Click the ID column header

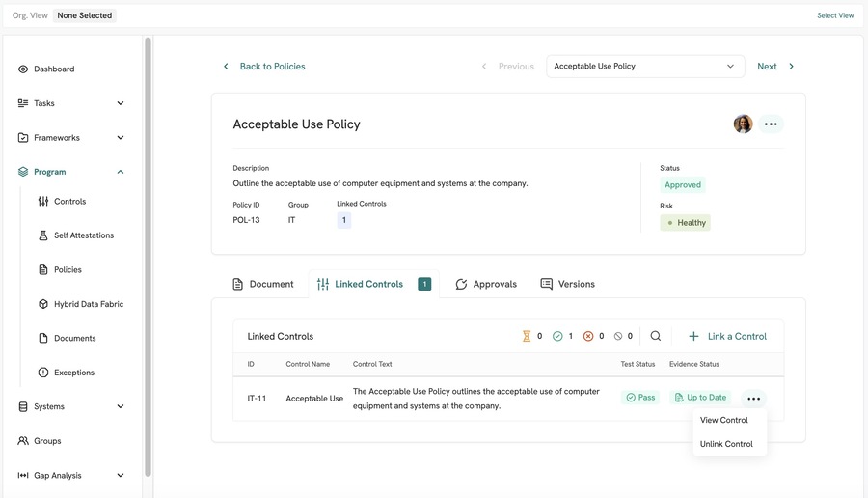tap(251, 364)
